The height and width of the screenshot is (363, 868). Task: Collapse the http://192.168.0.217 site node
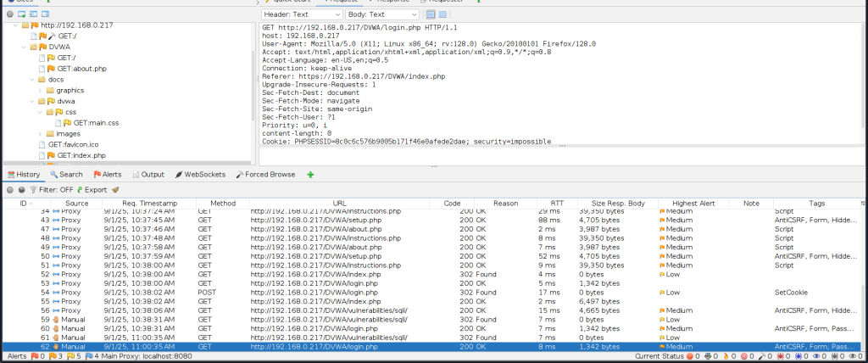(x=15, y=25)
